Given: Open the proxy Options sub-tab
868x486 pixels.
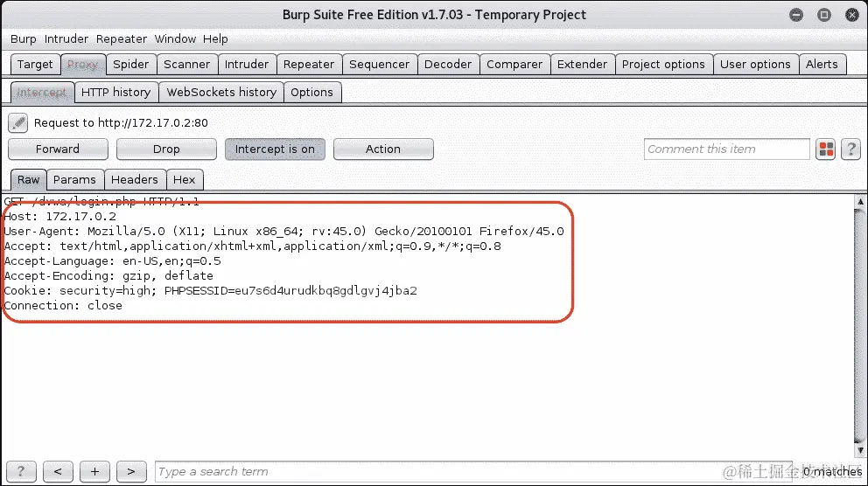Looking at the screenshot, I should click(311, 93).
